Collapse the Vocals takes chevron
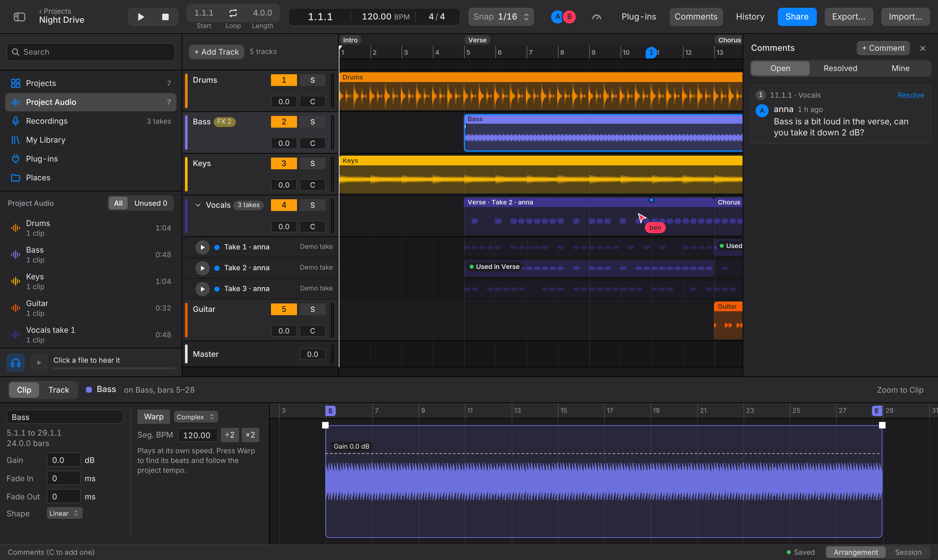Image resolution: width=938 pixels, height=560 pixels. pos(198,205)
